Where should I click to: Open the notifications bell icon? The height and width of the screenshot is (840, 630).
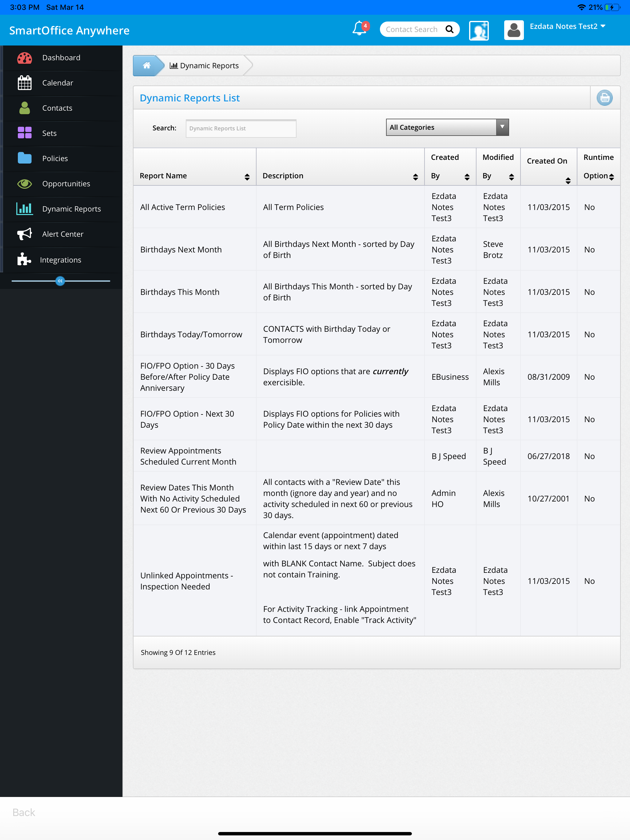360,29
